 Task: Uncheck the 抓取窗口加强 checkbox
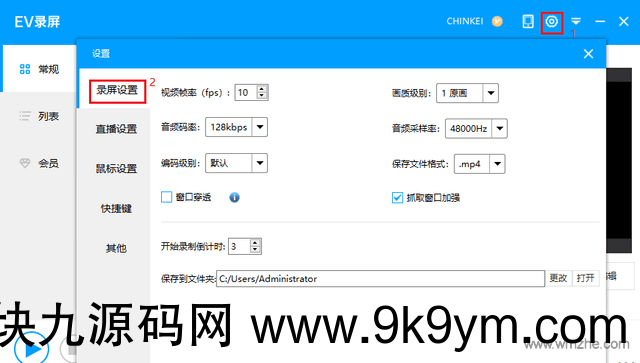pyautogui.click(x=397, y=198)
